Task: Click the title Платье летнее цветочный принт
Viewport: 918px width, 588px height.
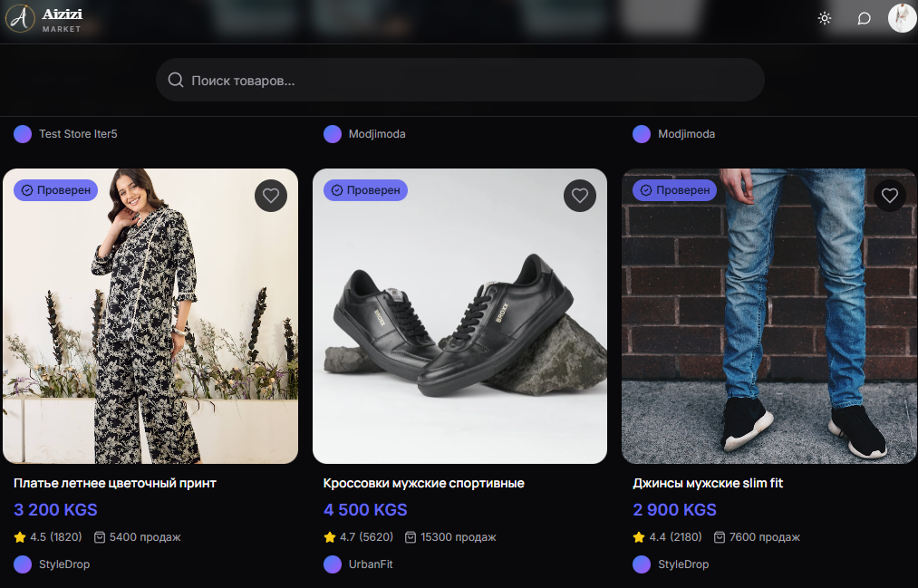Action: click(115, 483)
